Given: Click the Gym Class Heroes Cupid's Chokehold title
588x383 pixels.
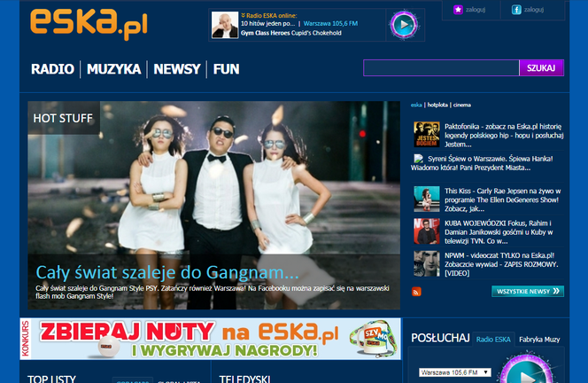Looking at the screenshot, I should (x=291, y=33).
